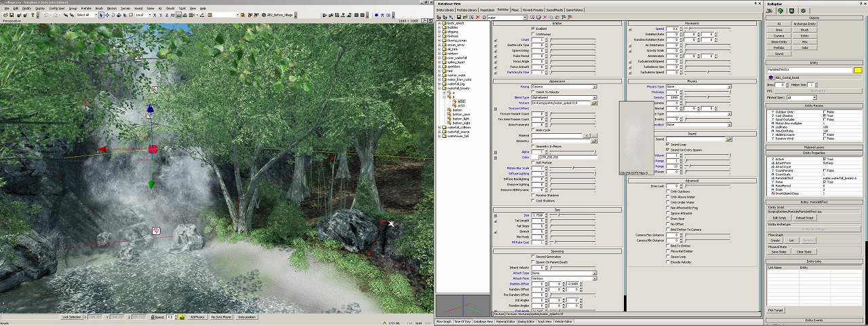The height and width of the screenshot is (326, 868).
Task: Open the Terrain menu
Action: (x=125, y=8)
